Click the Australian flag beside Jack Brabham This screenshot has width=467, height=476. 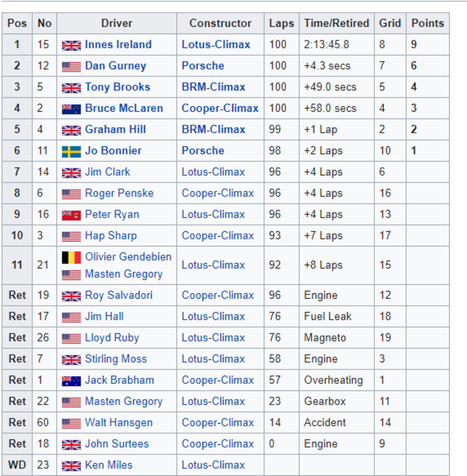point(71,381)
